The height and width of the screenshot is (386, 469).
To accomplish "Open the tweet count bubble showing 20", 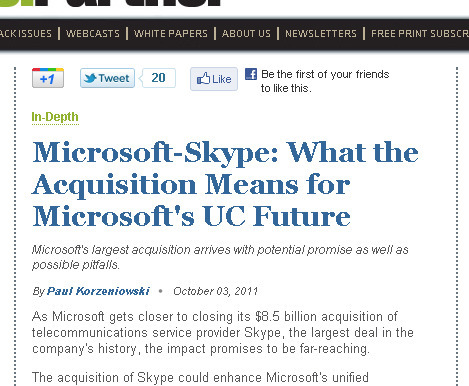I will tap(158, 78).
